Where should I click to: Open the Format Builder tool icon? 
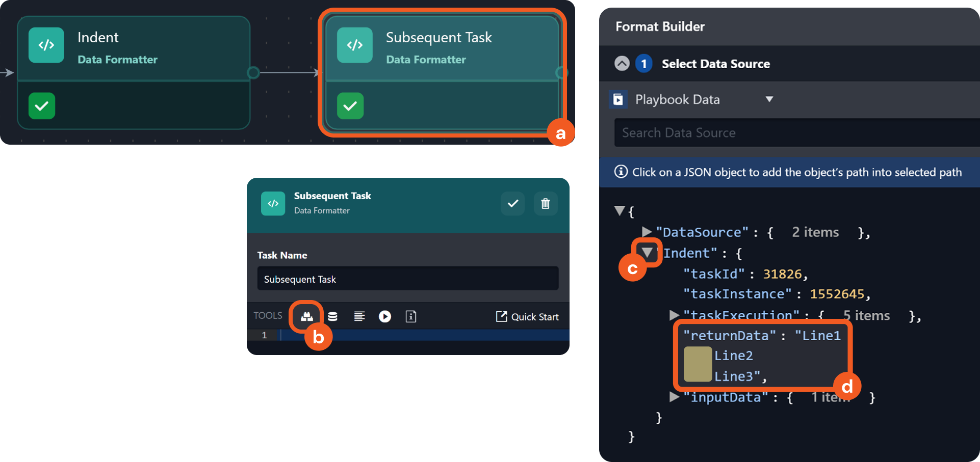(306, 317)
